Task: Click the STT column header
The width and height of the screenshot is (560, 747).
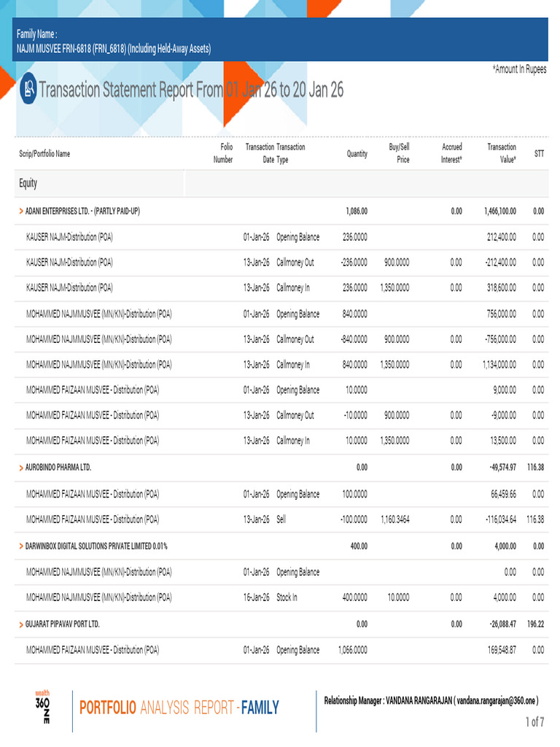Action: (x=539, y=153)
